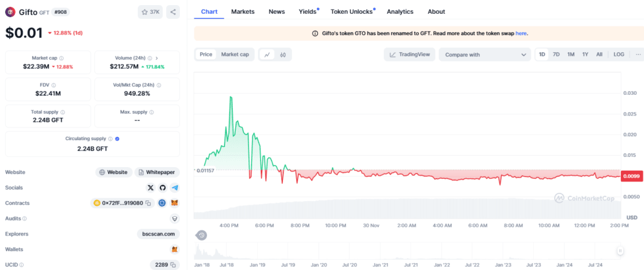644x270 pixels.
Task: Click the MetaMask icon in Wallets row
Action: [x=175, y=249]
